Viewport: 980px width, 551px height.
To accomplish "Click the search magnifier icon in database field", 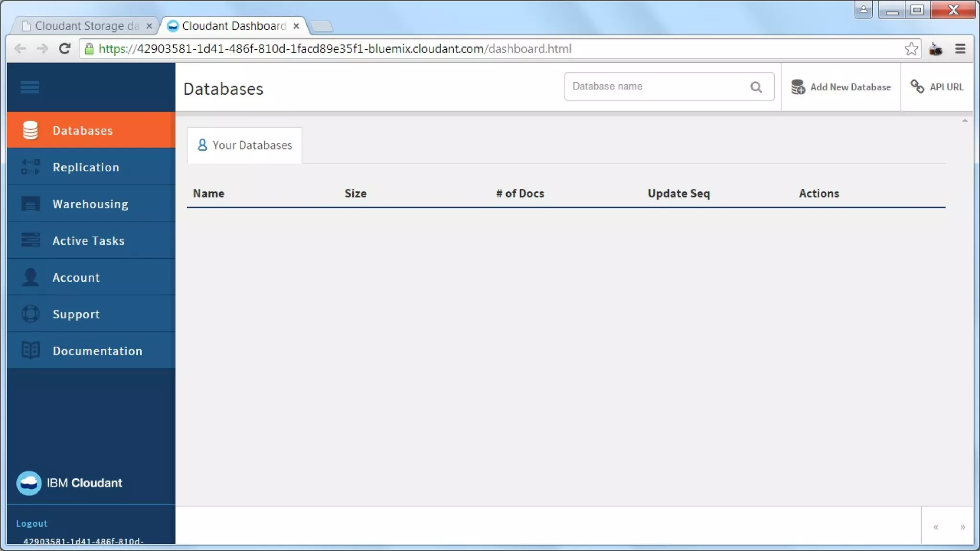I will coord(756,87).
